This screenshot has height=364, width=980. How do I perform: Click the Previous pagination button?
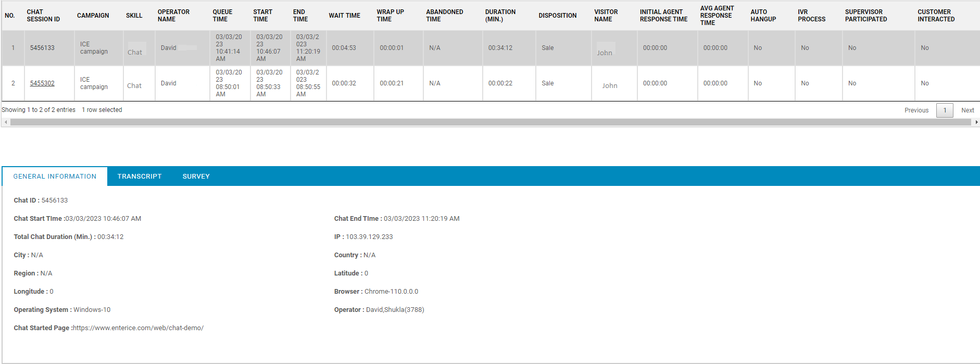[916, 110]
